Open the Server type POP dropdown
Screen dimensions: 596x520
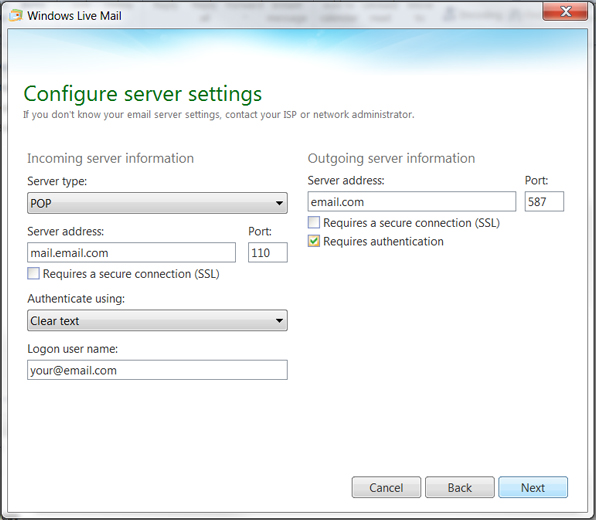[157, 203]
